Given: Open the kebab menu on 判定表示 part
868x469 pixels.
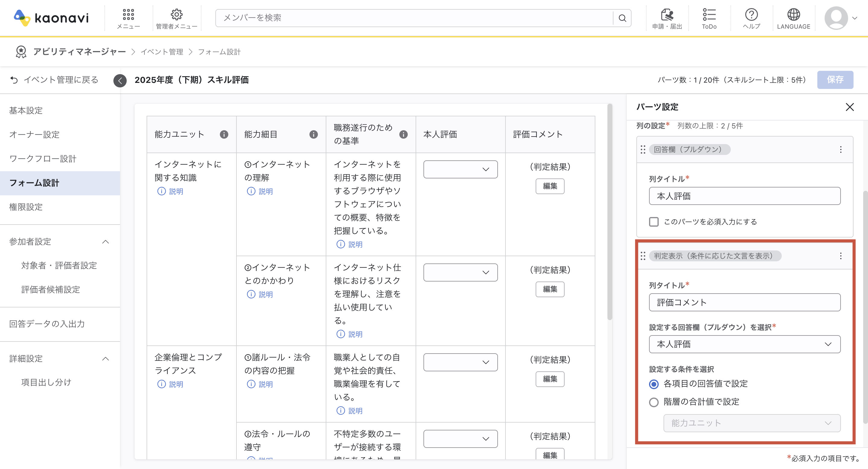Looking at the screenshot, I should tap(840, 256).
